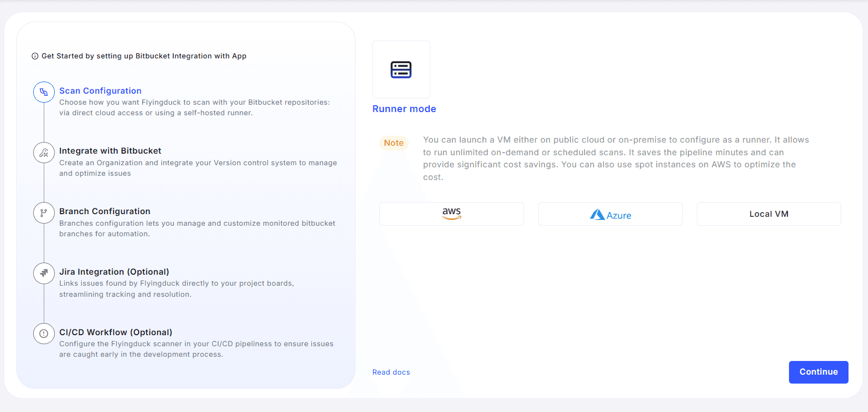The height and width of the screenshot is (412, 868).
Task: Click the Scan Configuration step icon
Action: (x=44, y=92)
